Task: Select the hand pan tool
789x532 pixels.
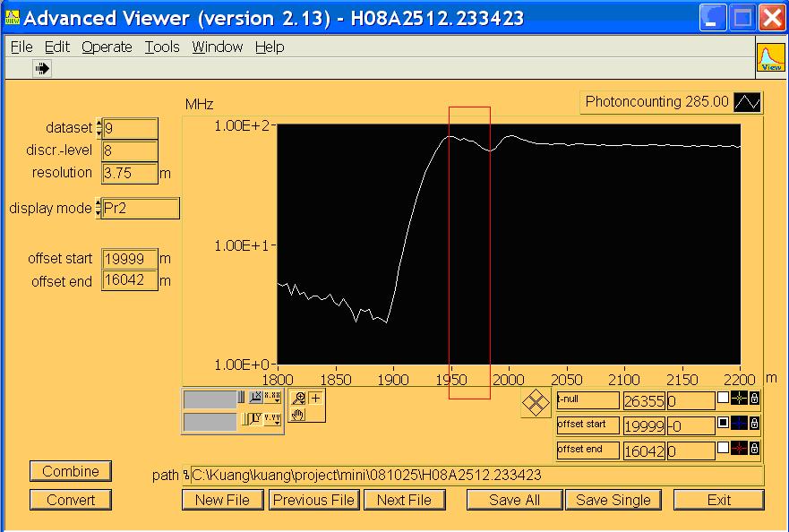Action: 298,415
